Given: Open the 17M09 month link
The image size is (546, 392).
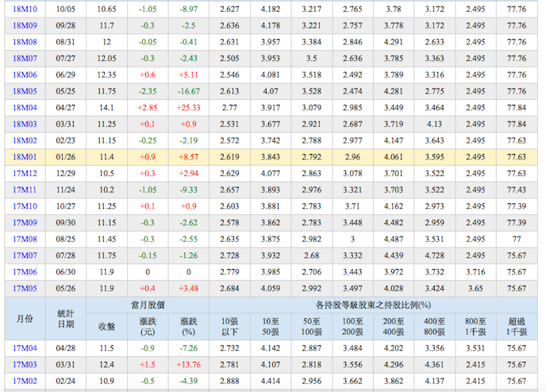Looking at the screenshot, I should click(x=25, y=222).
